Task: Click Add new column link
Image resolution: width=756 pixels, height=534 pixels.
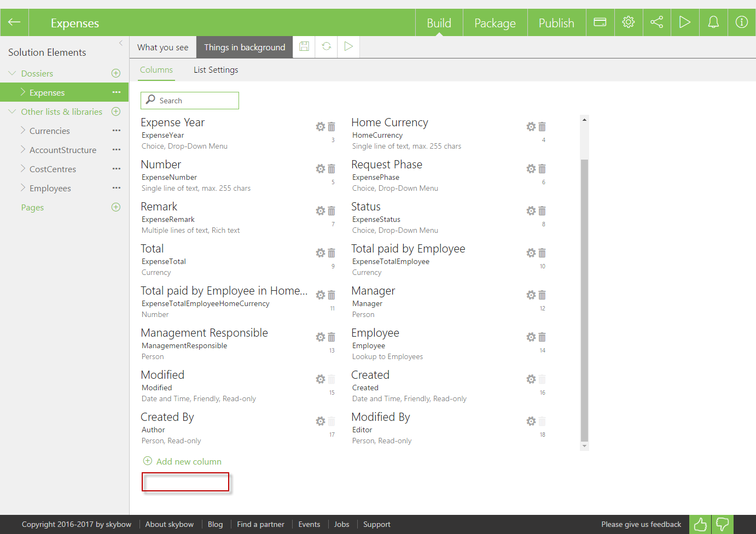Action: pyautogui.click(x=188, y=461)
